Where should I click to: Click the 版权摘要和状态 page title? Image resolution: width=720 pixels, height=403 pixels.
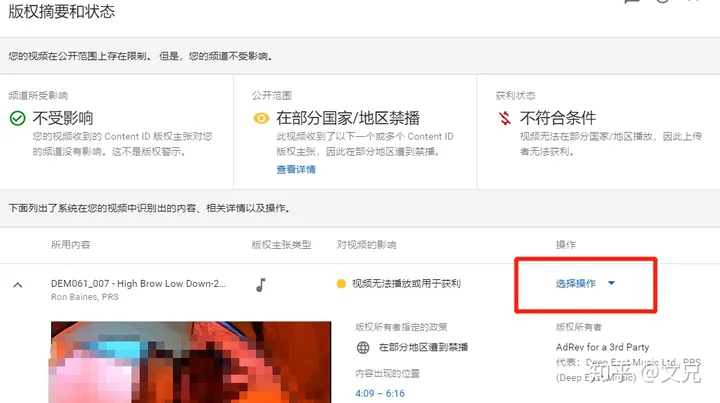pyautogui.click(x=62, y=11)
